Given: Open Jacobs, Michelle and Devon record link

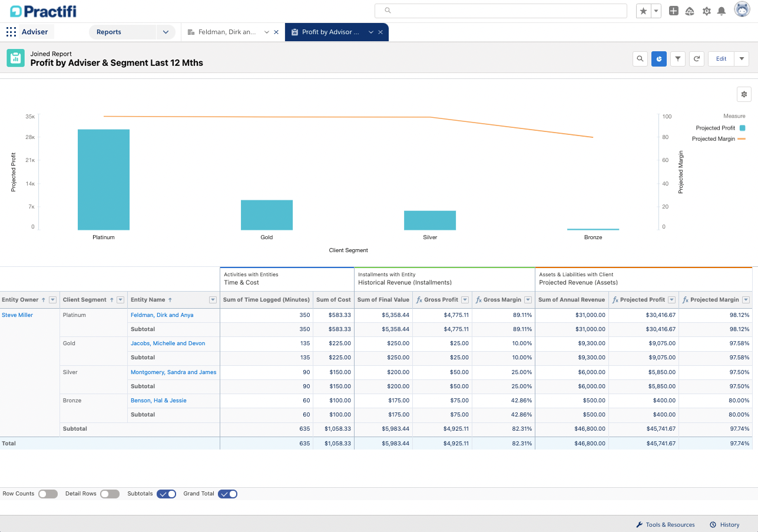Looking at the screenshot, I should [168, 343].
